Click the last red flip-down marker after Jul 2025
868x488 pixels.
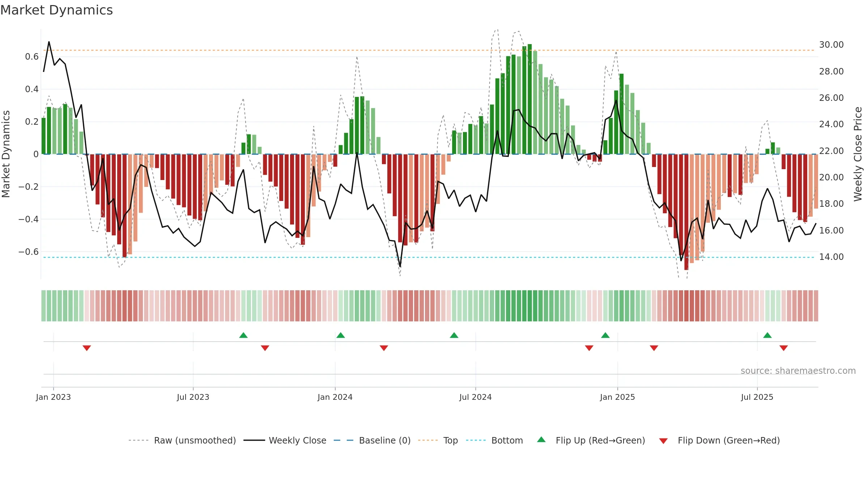(784, 348)
